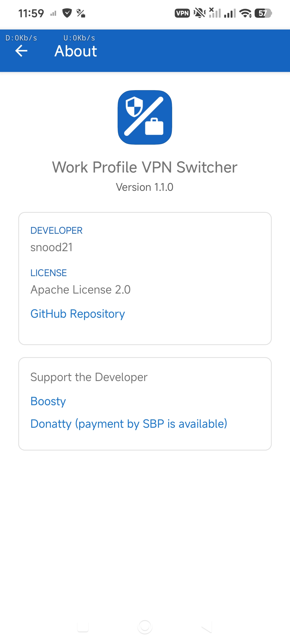Open Donatty payment by SBP link
Image resolution: width=290 pixels, height=644 pixels.
(x=129, y=424)
